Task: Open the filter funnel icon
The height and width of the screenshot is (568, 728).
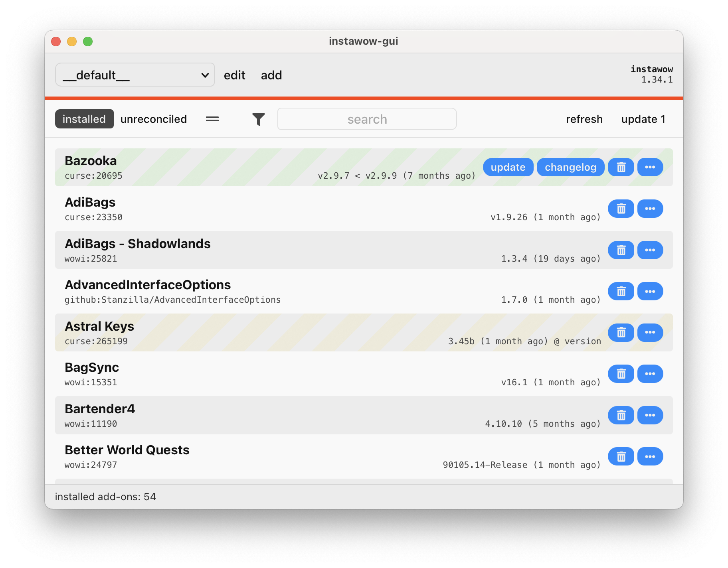Action: pyautogui.click(x=259, y=119)
